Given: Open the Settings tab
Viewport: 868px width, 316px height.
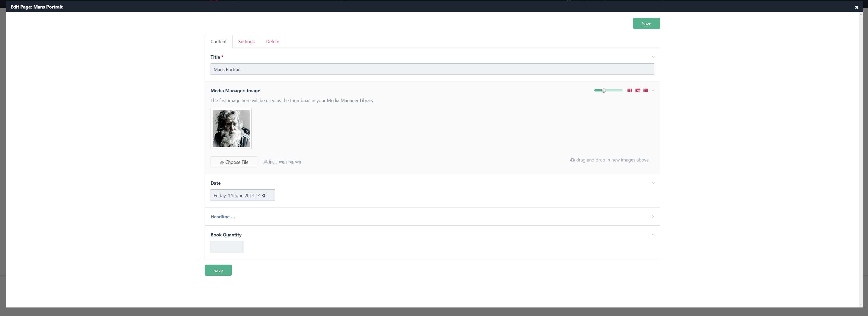Looking at the screenshot, I should click(x=246, y=41).
